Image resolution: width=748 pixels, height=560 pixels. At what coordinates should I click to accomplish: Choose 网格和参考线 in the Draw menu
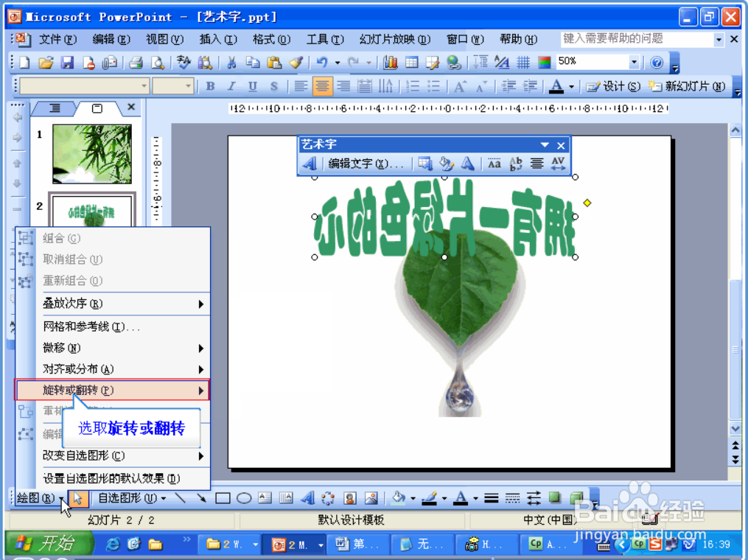point(113,326)
